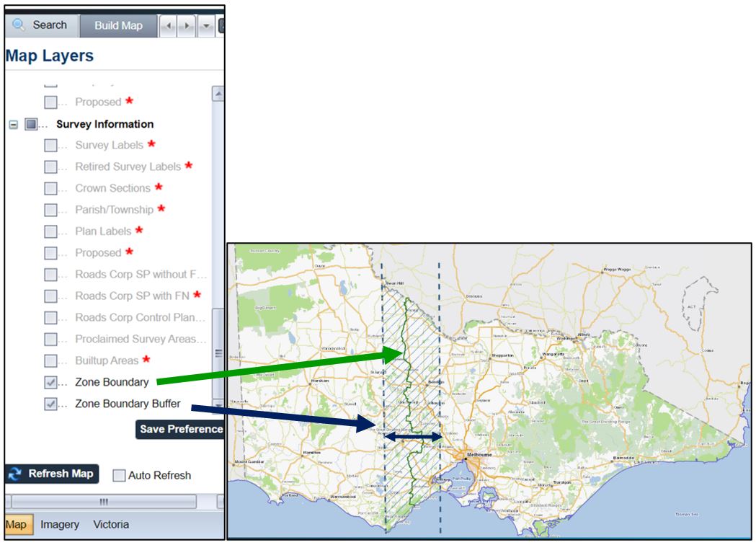Switch to the Build Map tab
This screenshot has width=756, height=545.
click(x=118, y=25)
